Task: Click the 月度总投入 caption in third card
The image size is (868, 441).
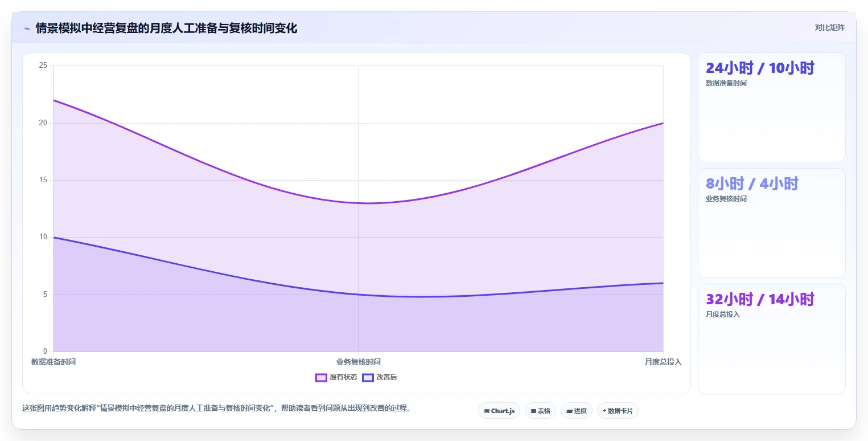Action: pyautogui.click(x=723, y=315)
